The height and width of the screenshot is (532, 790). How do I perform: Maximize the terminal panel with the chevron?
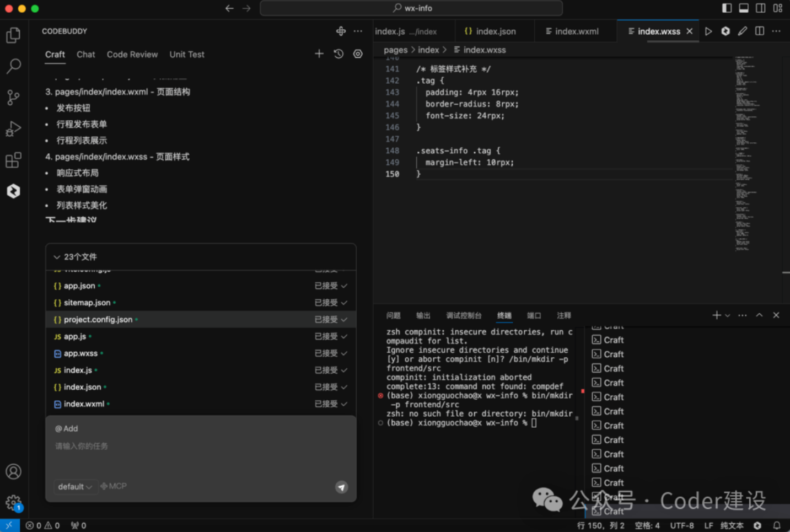[759, 315]
